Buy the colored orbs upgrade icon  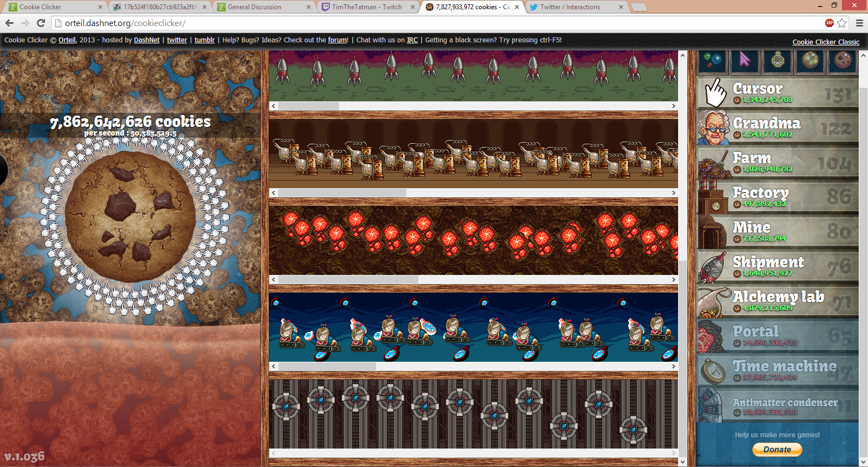point(713,61)
